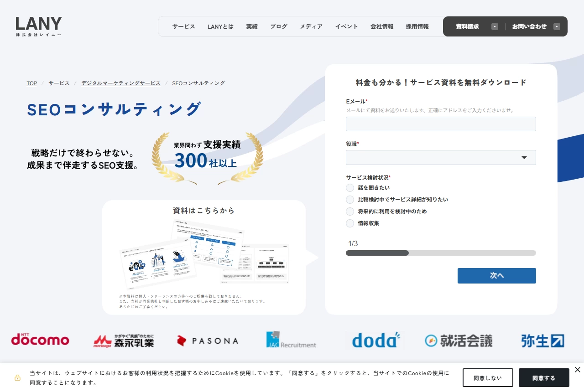Open the 役職 dropdown
This screenshot has height=392, width=584.
pyautogui.click(x=441, y=157)
